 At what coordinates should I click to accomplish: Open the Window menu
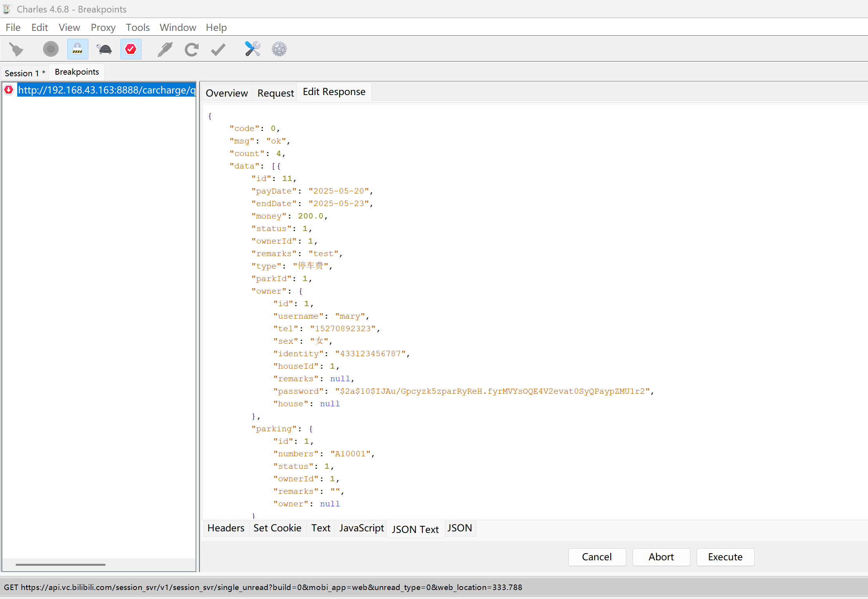coord(178,27)
